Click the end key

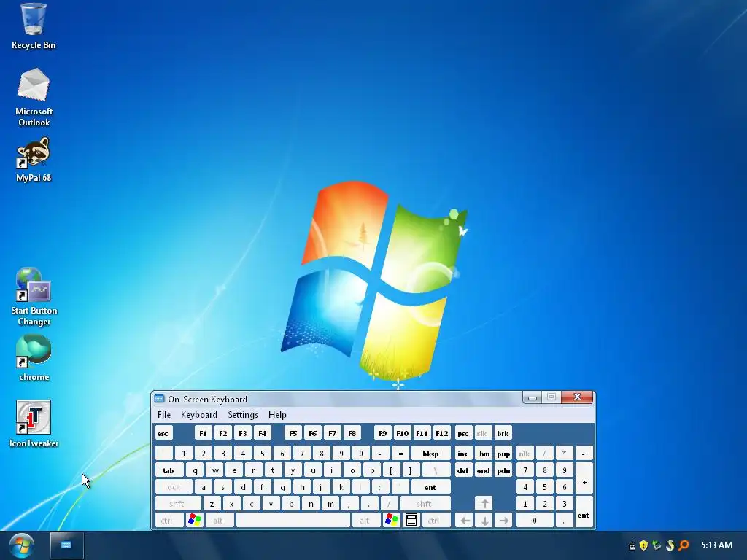(484, 470)
